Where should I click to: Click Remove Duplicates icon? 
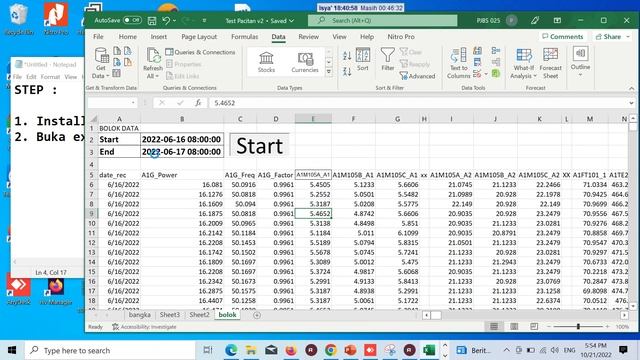477,62
